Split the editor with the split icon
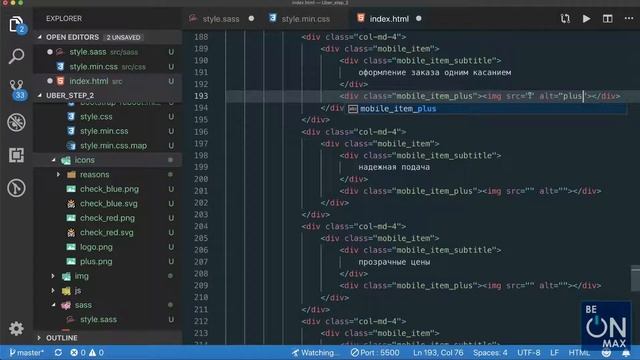Viewport: 640px width, 360px height. click(607, 18)
